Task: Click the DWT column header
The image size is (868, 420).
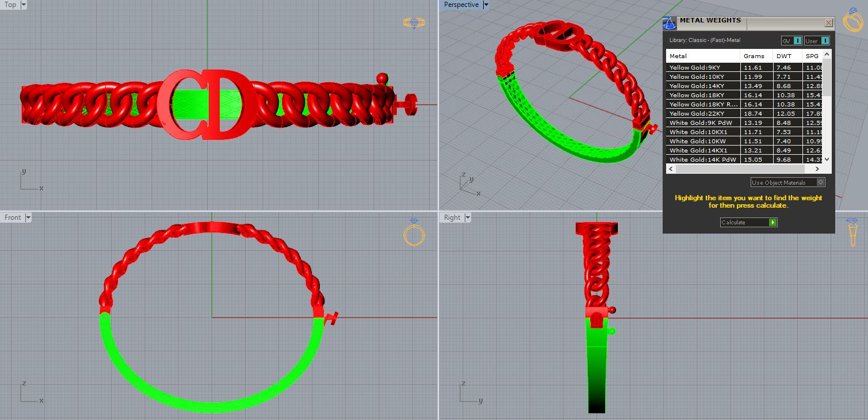Action: (x=787, y=56)
